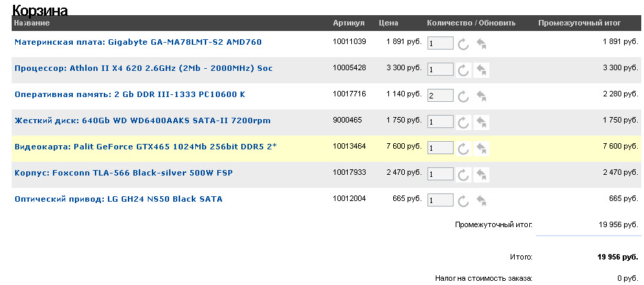Click the Налог на стоимость заказа label
This screenshot has height=285, width=644.
tap(484, 278)
